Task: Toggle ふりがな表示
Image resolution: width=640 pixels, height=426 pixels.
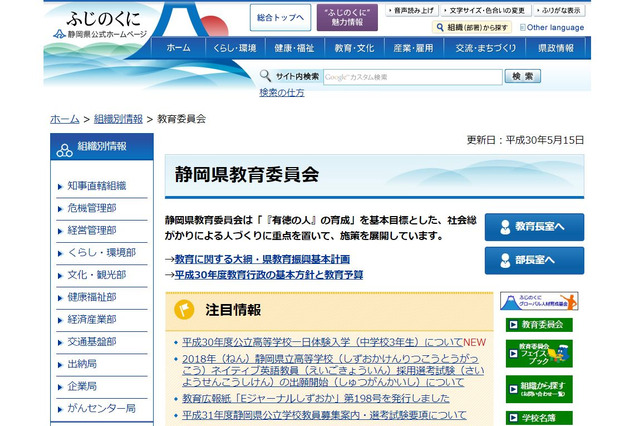Action: coord(560,11)
